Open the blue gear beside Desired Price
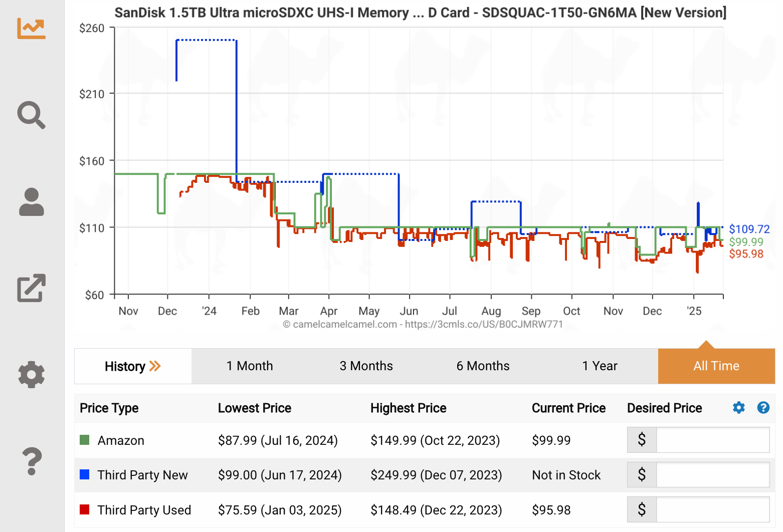This screenshot has height=532, width=783. [x=738, y=408]
